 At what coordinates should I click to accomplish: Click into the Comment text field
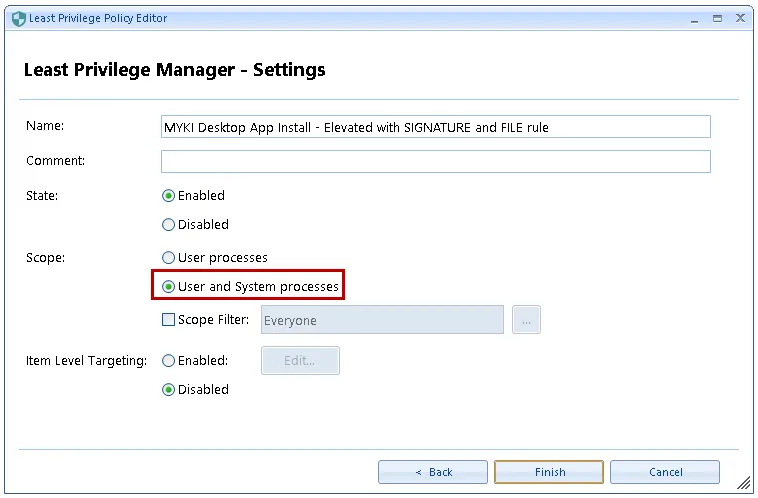(435, 161)
